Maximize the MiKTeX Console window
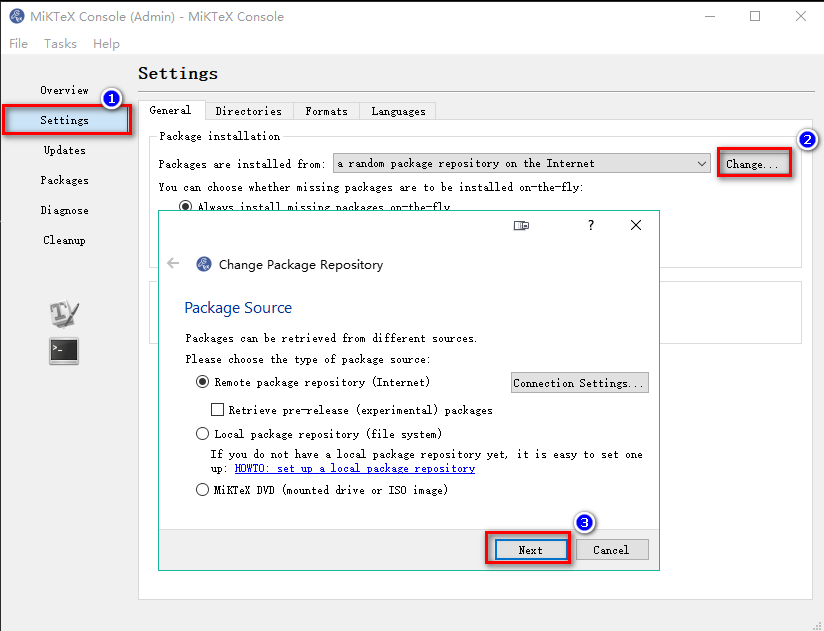 tap(755, 16)
